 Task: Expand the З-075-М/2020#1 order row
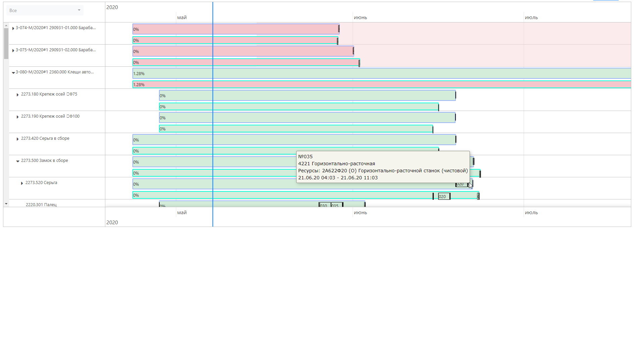click(13, 51)
